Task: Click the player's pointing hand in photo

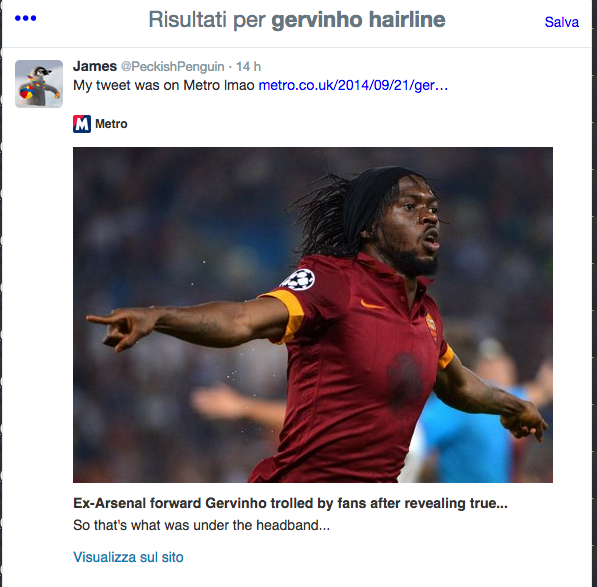Action: [118, 327]
